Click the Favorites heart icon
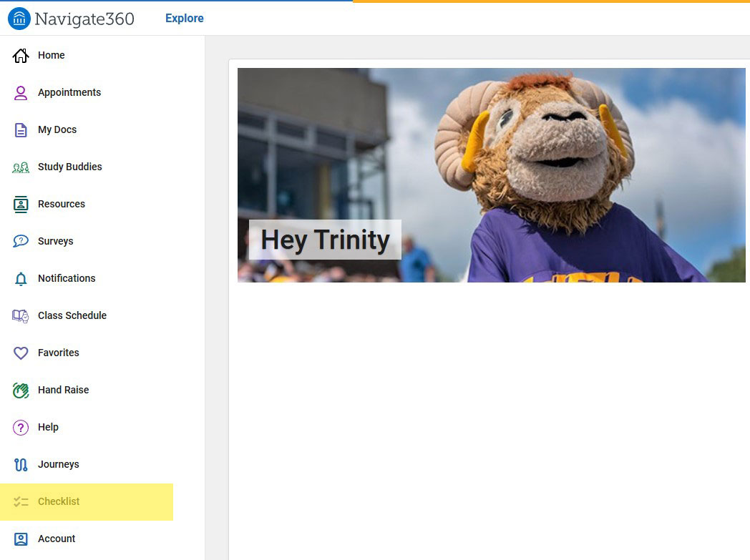Image resolution: width=750 pixels, height=560 pixels. pyautogui.click(x=21, y=353)
